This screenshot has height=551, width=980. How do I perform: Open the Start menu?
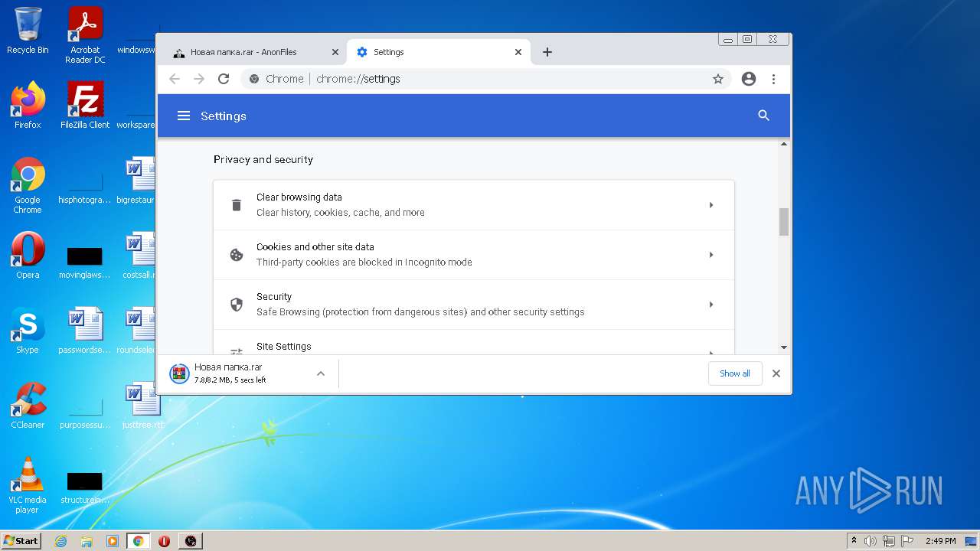[x=21, y=541]
